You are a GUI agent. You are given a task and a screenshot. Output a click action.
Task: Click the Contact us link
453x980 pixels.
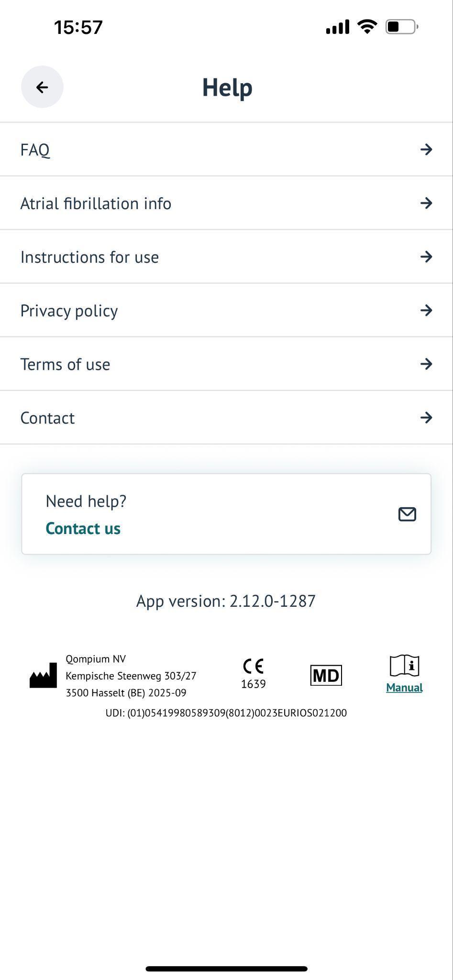(83, 528)
